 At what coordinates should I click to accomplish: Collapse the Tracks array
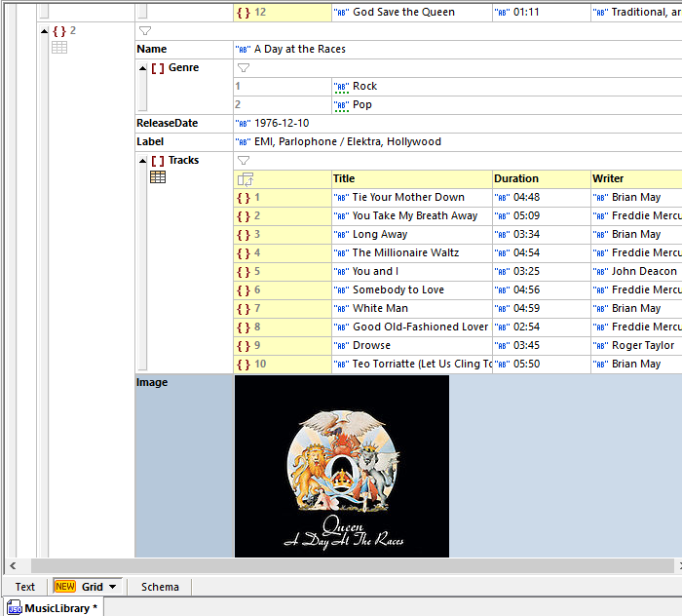click(142, 161)
